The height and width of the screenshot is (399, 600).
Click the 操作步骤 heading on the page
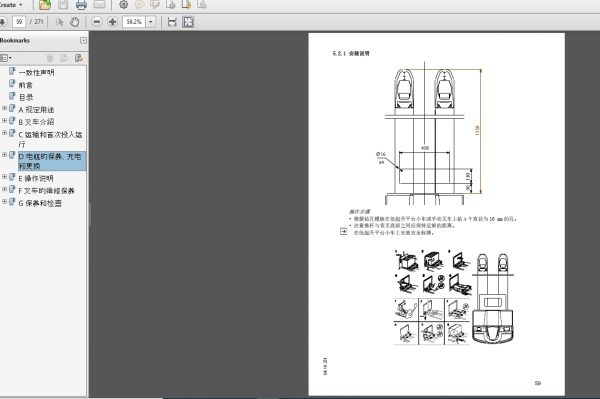point(359,211)
